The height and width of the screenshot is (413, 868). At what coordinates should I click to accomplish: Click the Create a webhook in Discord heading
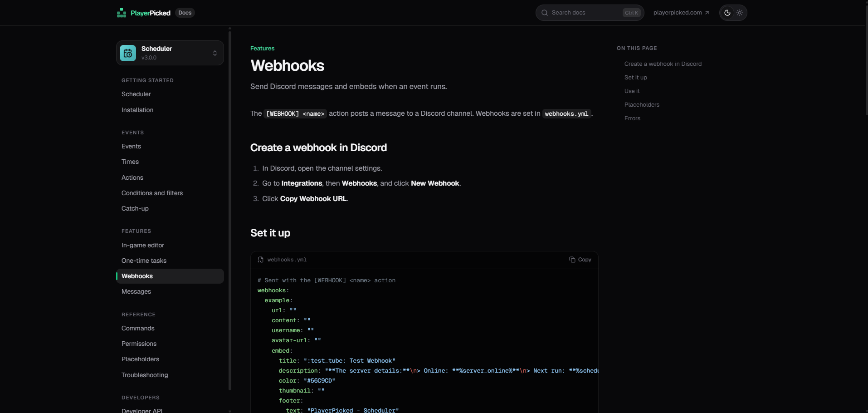[318, 147]
